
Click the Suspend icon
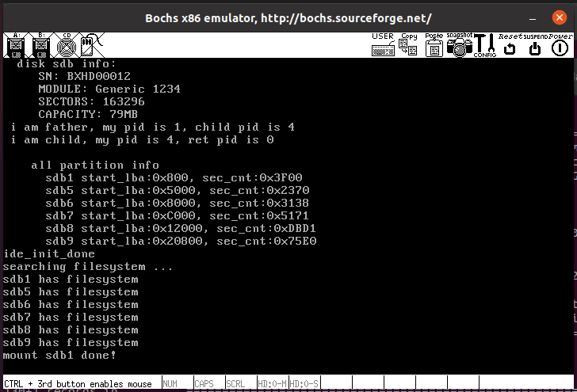[536, 45]
